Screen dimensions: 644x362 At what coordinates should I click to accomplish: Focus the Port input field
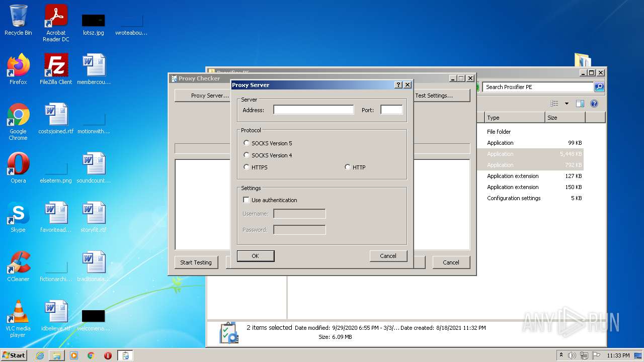pos(391,110)
